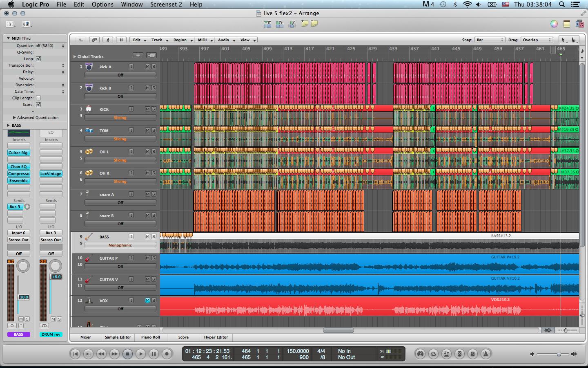Image resolution: width=588 pixels, height=368 pixels.
Task: Click the Guitar Rig insert slot
Action: pos(18,153)
